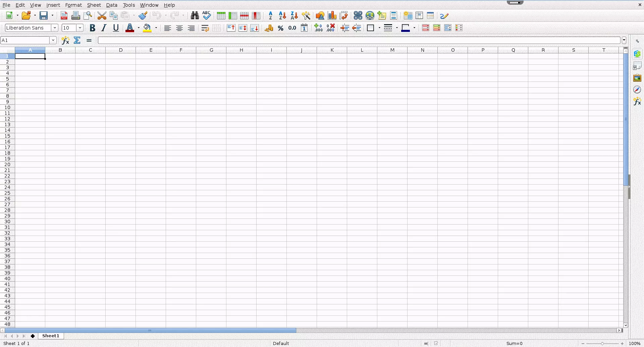Open the Data menu

[x=111, y=5]
